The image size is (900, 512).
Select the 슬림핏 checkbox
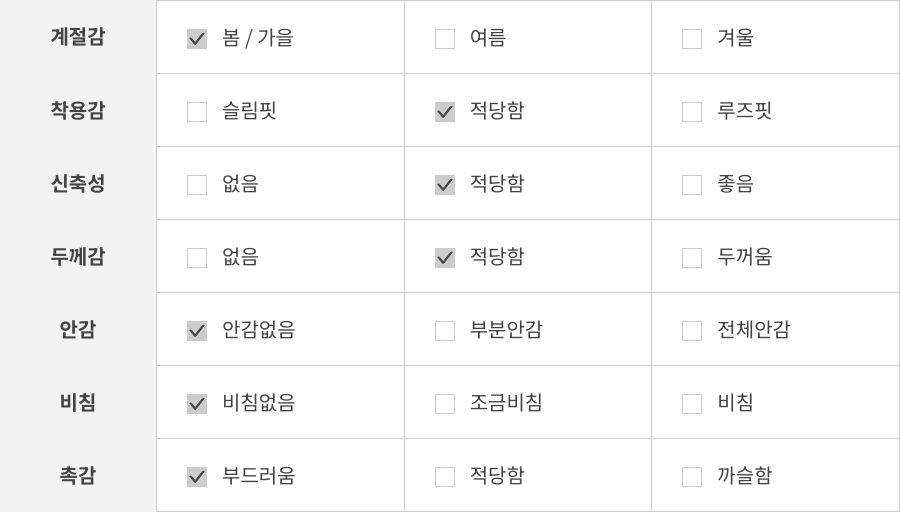(197, 112)
